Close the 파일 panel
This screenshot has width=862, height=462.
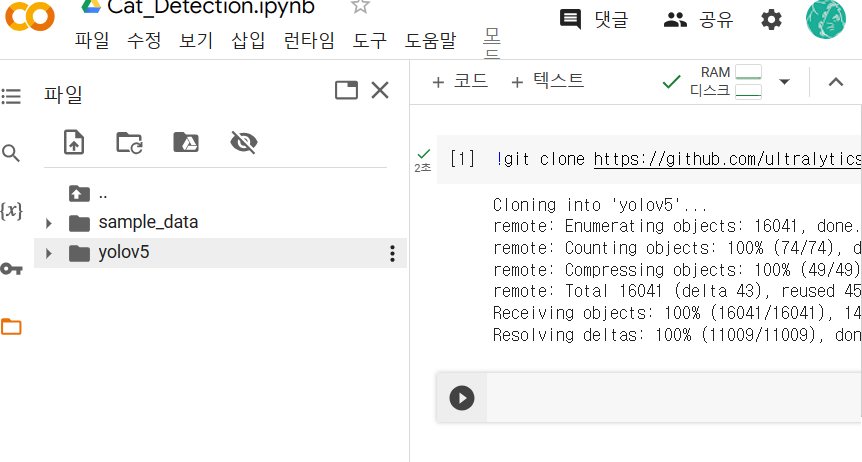click(380, 90)
